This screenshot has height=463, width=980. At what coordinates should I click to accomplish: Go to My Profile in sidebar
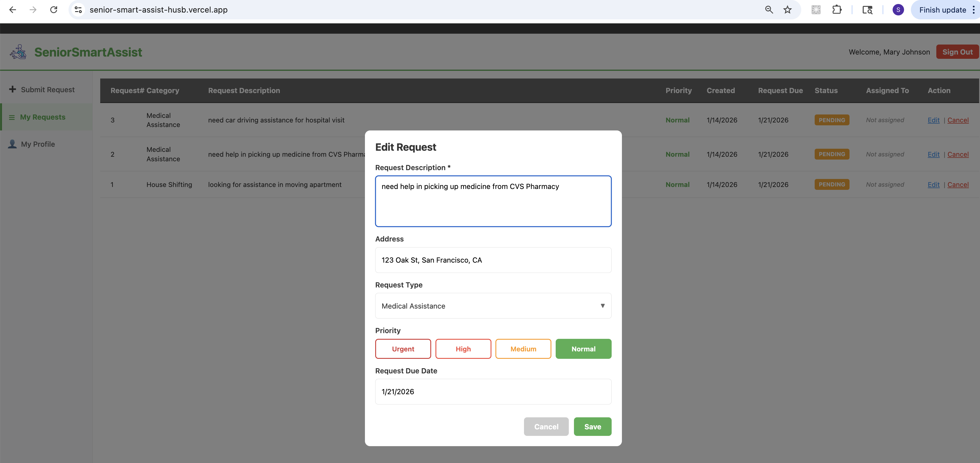38,144
